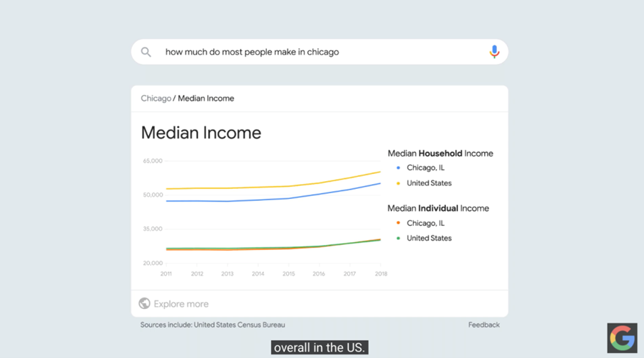Click the Chicago breadcrumb link
Screen dimensions: 644x358
(x=155, y=99)
